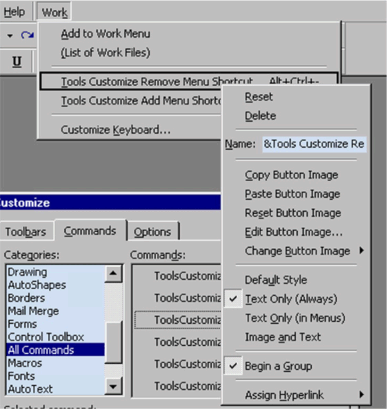Open the Help menu
387x409 pixels.
pyautogui.click(x=14, y=12)
